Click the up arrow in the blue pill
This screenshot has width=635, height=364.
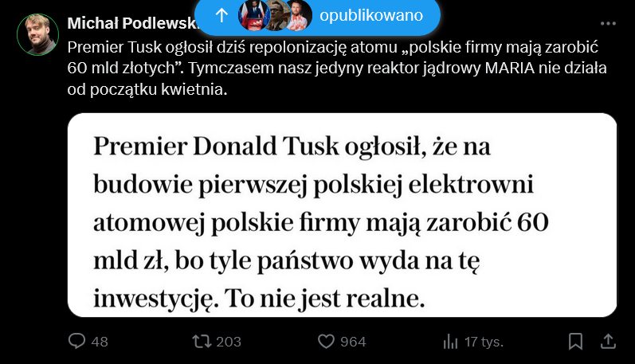pos(221,16)
